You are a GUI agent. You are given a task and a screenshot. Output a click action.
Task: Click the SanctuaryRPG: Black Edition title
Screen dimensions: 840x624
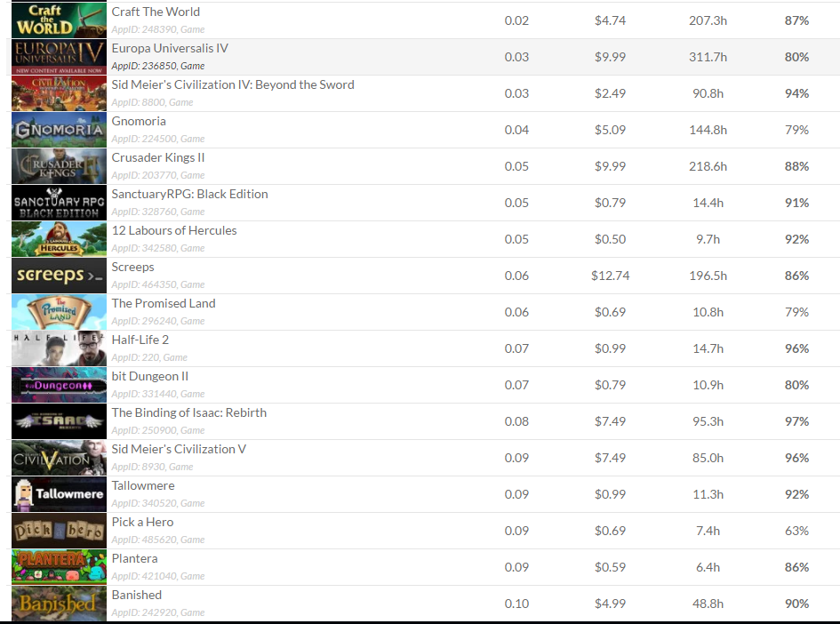(x=189, y=194)
